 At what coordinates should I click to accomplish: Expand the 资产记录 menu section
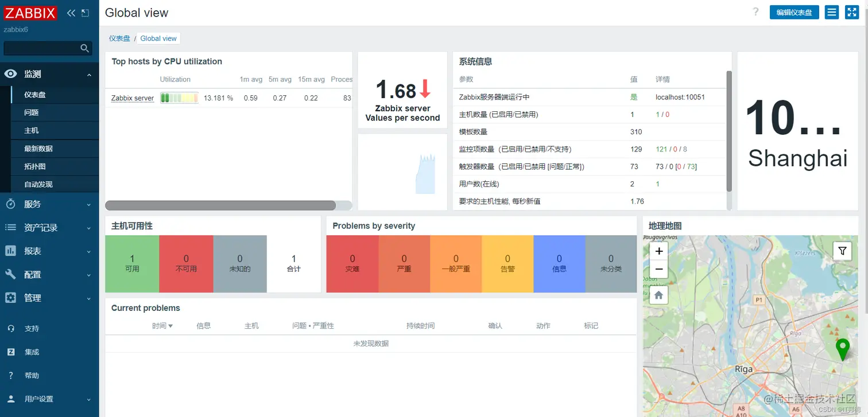click(x=89, y=228)
